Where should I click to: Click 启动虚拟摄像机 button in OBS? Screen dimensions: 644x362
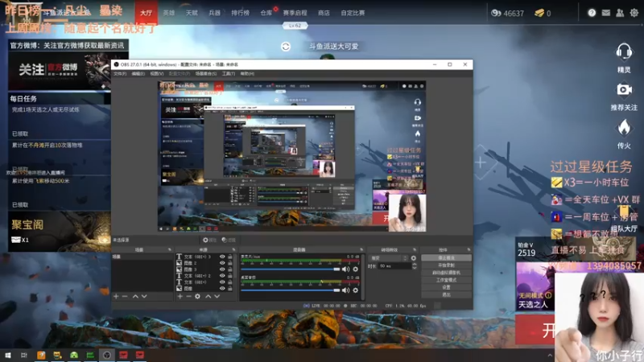pyautogui.click(x=447, y=273)
